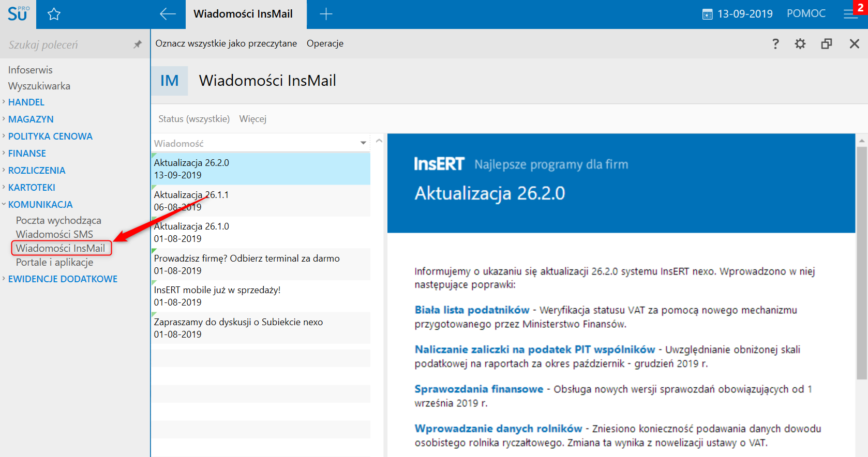This screenshot has width=868, height=457.
Task: Expand the HANDEL menu section
Action: click(26, 102)
